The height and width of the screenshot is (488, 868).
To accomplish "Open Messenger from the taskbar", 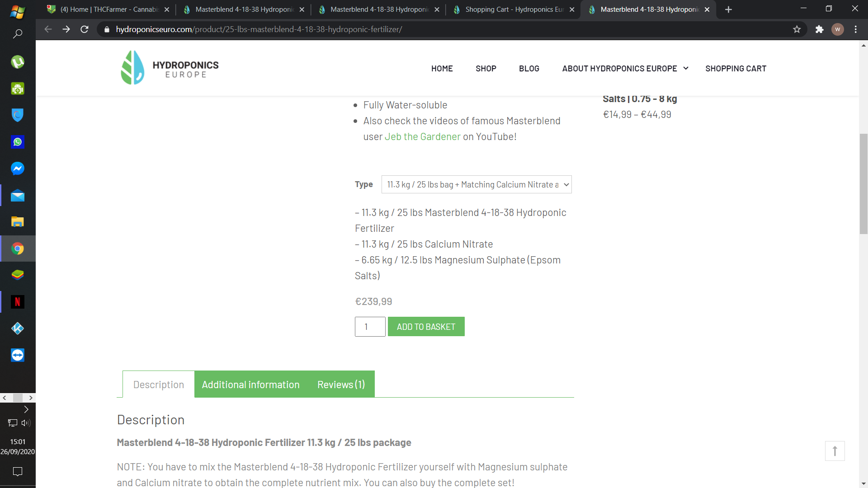I will [18, 169].
